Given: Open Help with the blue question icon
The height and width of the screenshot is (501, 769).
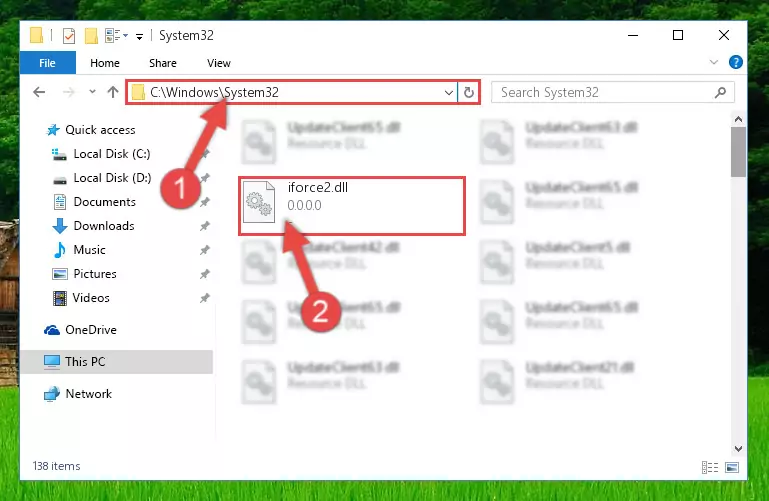Looking at the screenshot, I should point(735,62).
